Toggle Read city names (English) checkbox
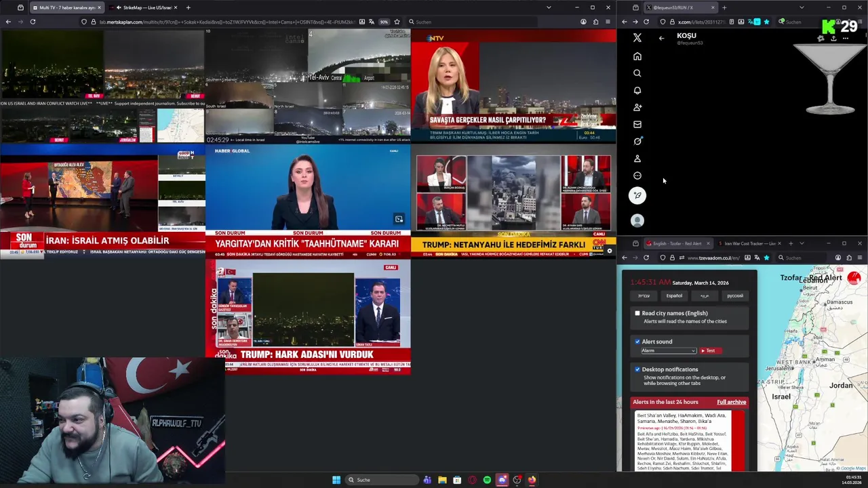Screen dimensions: 868x488 pos(637,313)
